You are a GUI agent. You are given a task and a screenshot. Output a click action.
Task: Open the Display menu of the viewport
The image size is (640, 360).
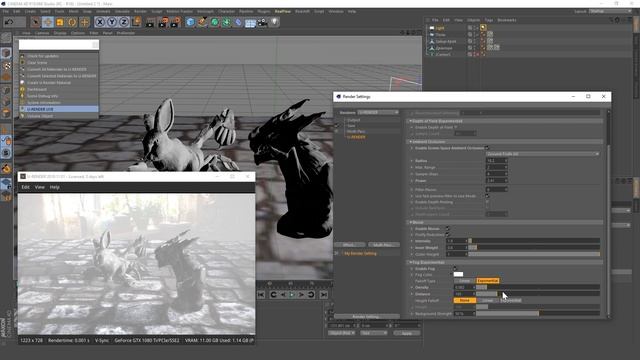(60, 33)
